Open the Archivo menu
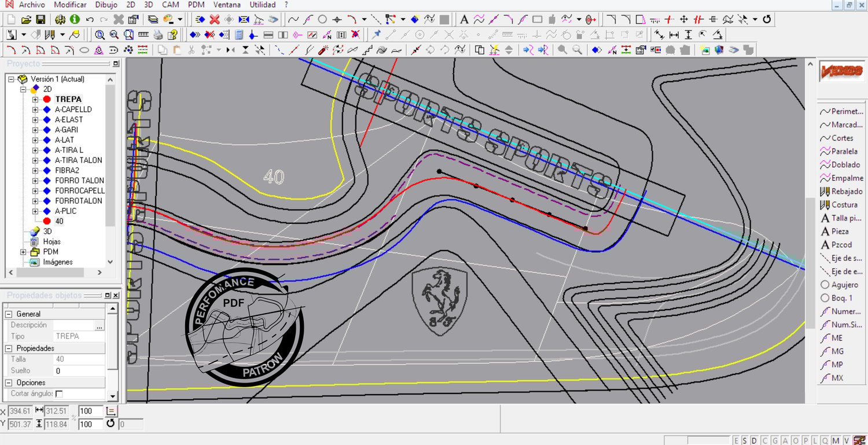 32,5
